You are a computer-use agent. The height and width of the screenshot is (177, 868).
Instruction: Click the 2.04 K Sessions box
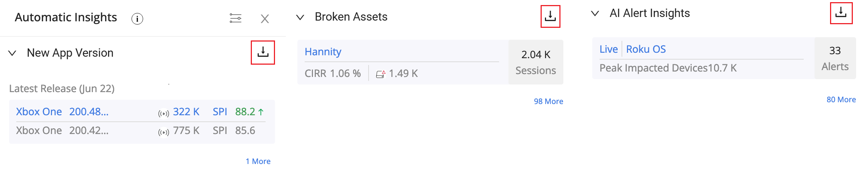536,62
